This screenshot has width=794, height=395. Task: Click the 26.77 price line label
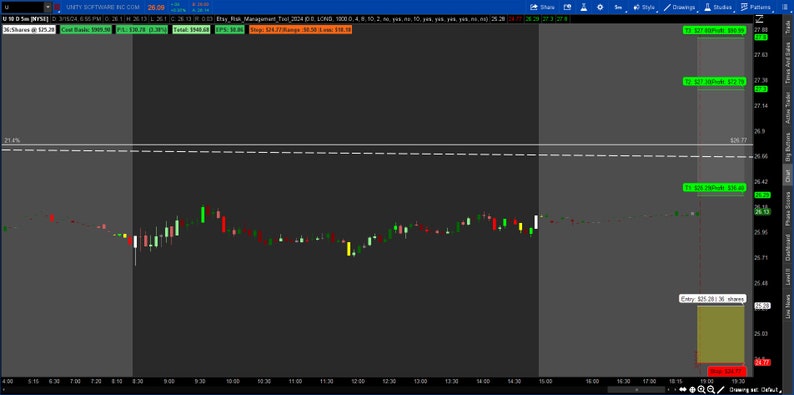[x=739, y=140]
